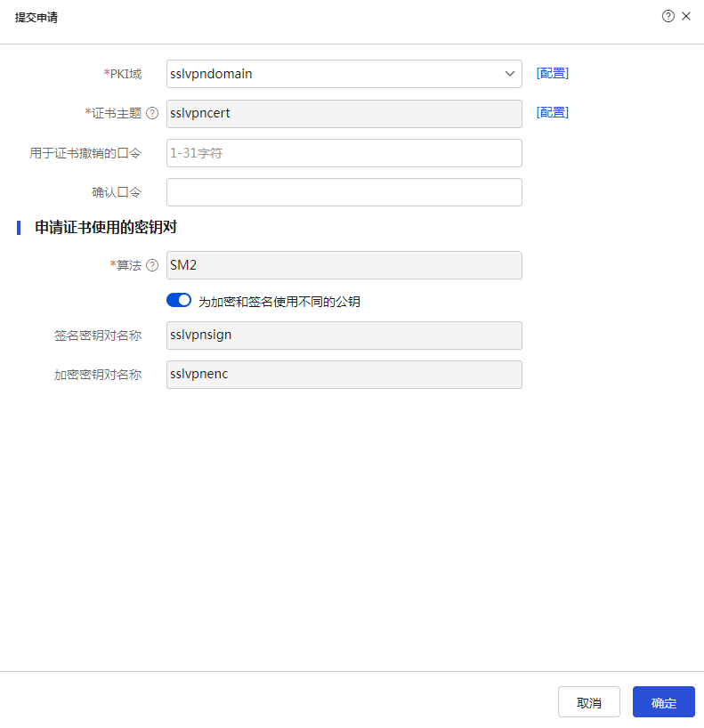704x728 pixels.
Task: Toggle off separate keys for encryption and signing
Action: tap(179, 301)
